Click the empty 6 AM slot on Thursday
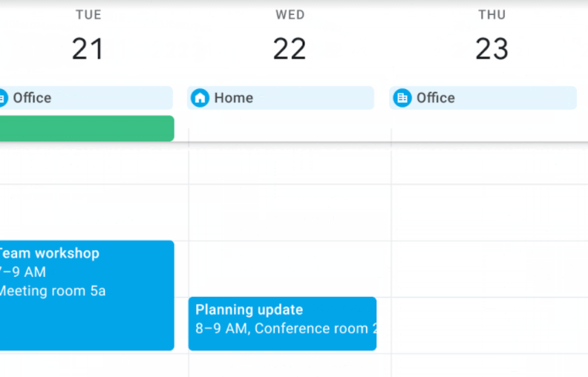Image resolution: width=588 pixels, height=377 pixels. pyautogui.click(x=489, y=212)
